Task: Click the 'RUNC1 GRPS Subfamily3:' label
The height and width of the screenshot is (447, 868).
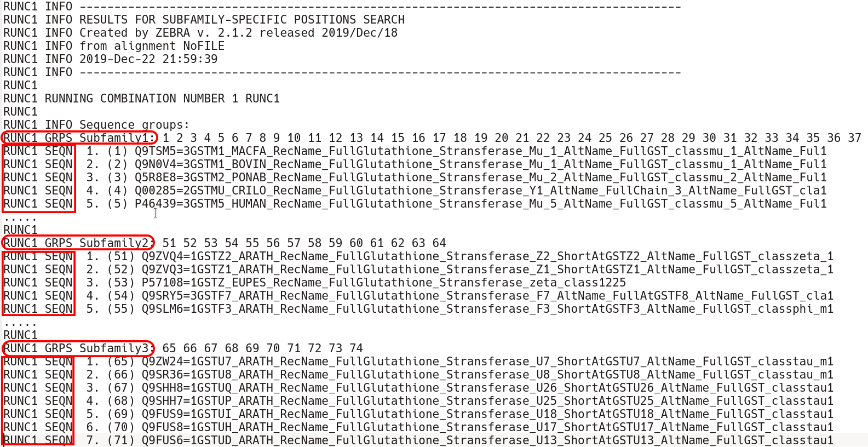Action: coord(79,348)
